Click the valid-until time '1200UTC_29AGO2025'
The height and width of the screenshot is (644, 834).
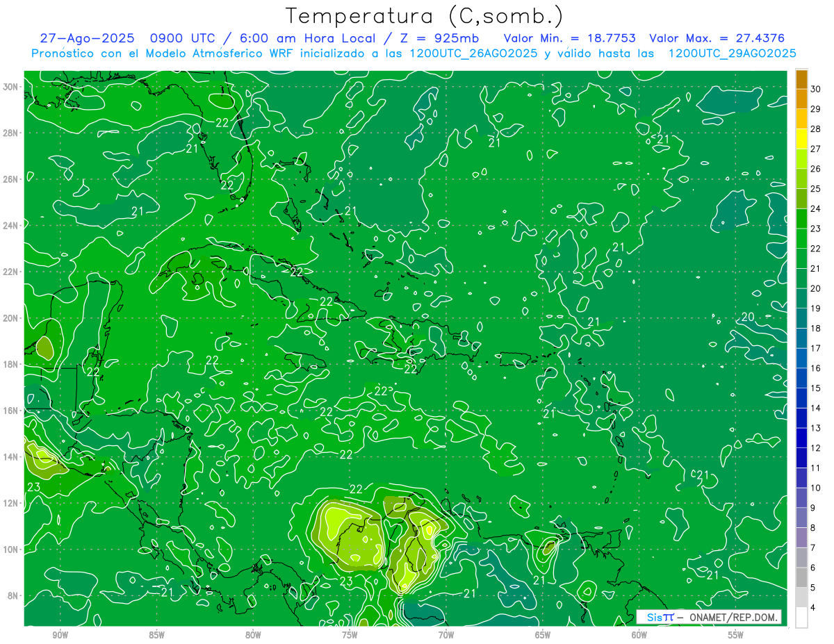pyautogui.click(x=733, y=53)
